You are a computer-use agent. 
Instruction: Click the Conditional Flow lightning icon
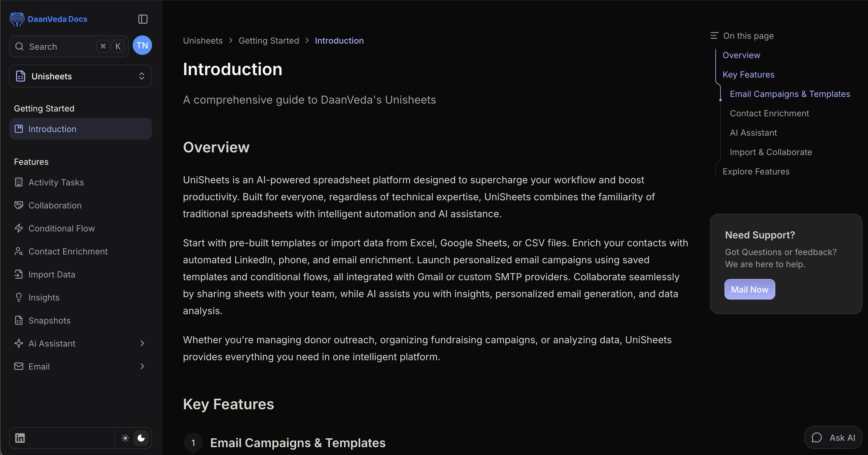pos(19,228)
